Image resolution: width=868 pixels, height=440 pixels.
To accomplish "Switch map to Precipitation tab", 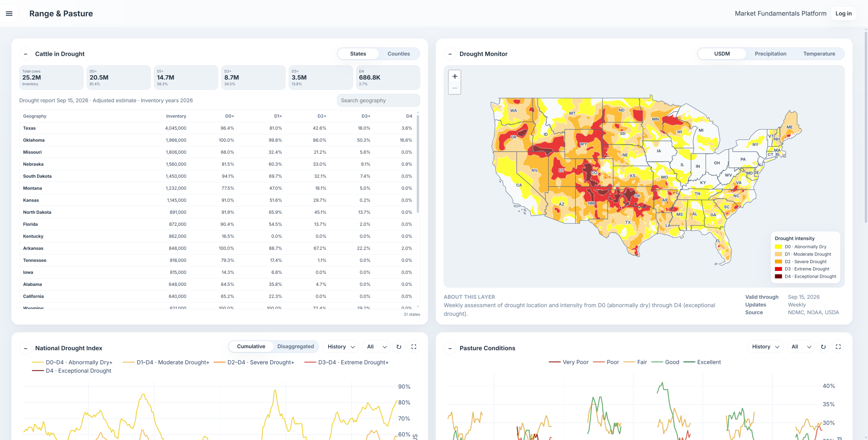I will (x=770, y=54).
